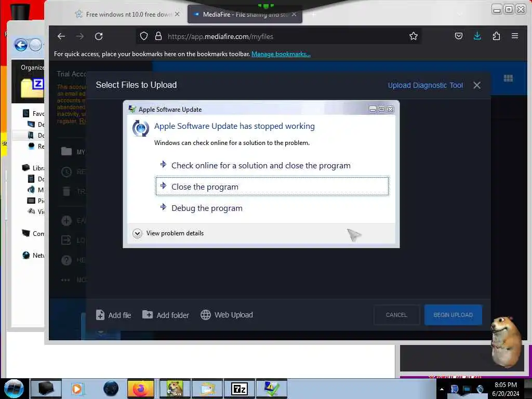Open the Organize menu in Explorer
Image resolution: width=532 pixels, height=399 pixels.
point(33,68)
